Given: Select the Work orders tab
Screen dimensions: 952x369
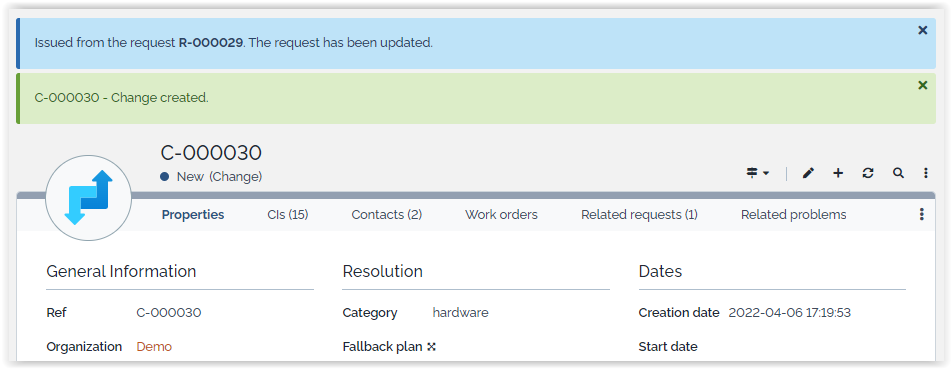Looking at the screenshot, I should tap(502, 215).
